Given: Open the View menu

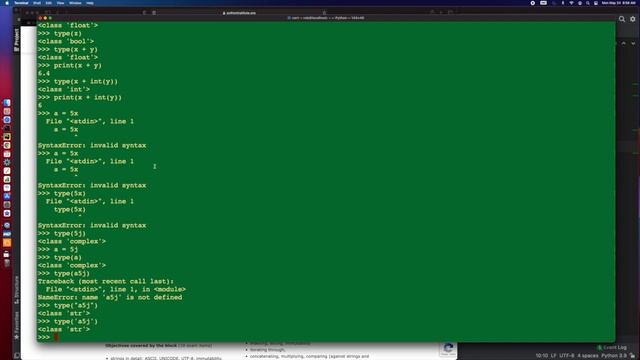Looking at the screenshot, I should [60, 3].
